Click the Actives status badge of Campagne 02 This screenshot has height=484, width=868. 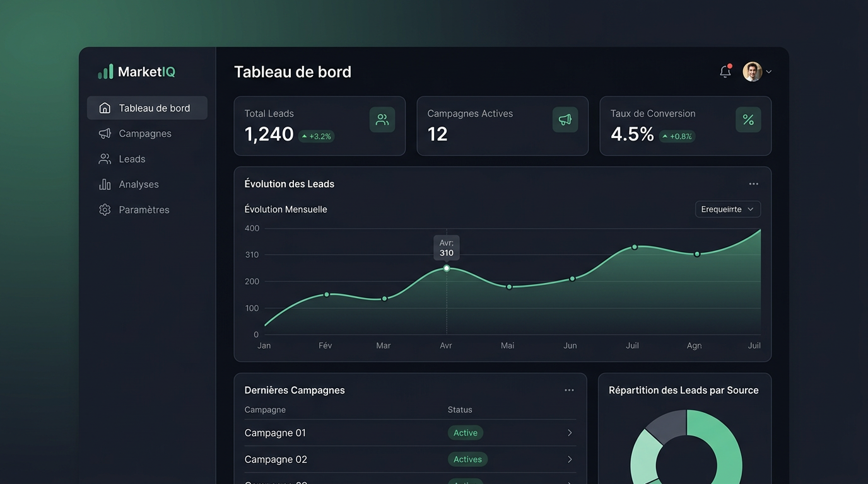click(467, 459)
